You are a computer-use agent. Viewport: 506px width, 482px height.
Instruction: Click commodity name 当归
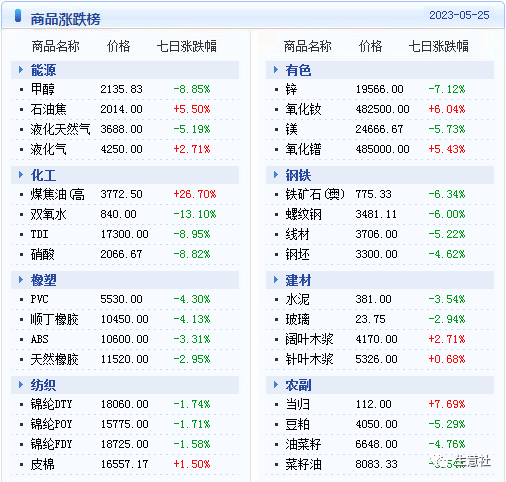[x=297, y=404]
